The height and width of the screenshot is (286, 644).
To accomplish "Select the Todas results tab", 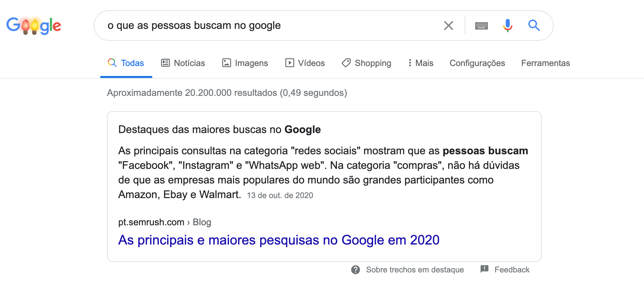I will [126, 63].
